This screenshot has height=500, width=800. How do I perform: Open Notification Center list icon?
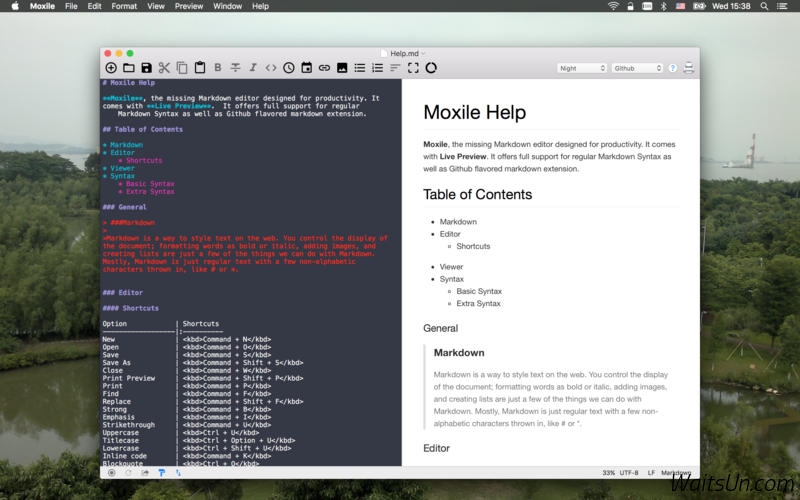click(782, 6)
